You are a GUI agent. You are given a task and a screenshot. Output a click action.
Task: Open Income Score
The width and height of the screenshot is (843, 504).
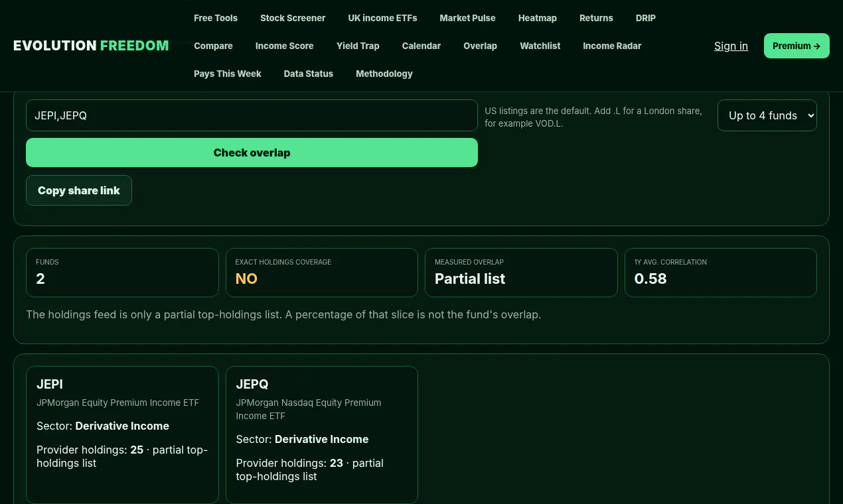(284, 46)
